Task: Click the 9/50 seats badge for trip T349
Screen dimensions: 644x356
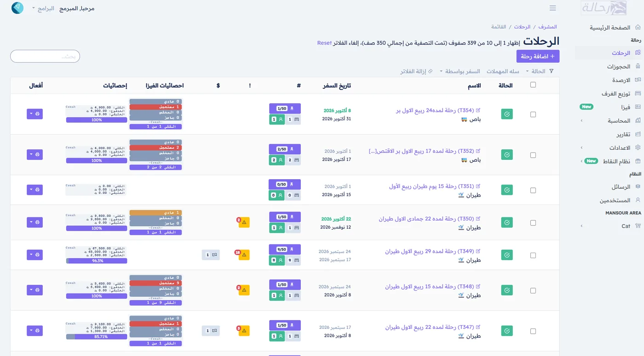Action: (285, 249)
